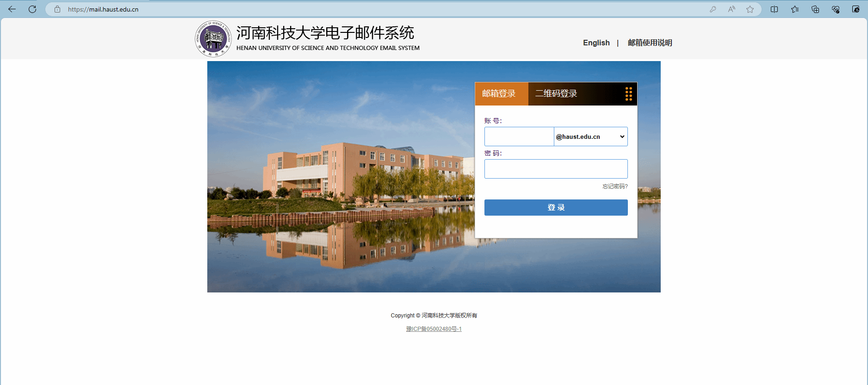Viewport: 868px width, 385px height.
Task: View site information via the lock icon
Action: [x=57, y=9]
